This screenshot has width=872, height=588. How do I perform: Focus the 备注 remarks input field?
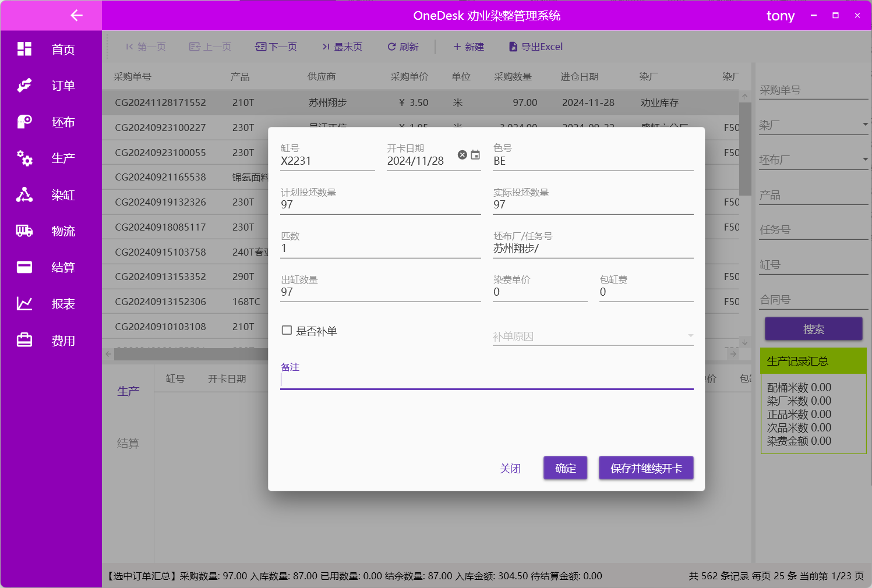point(486,380)
